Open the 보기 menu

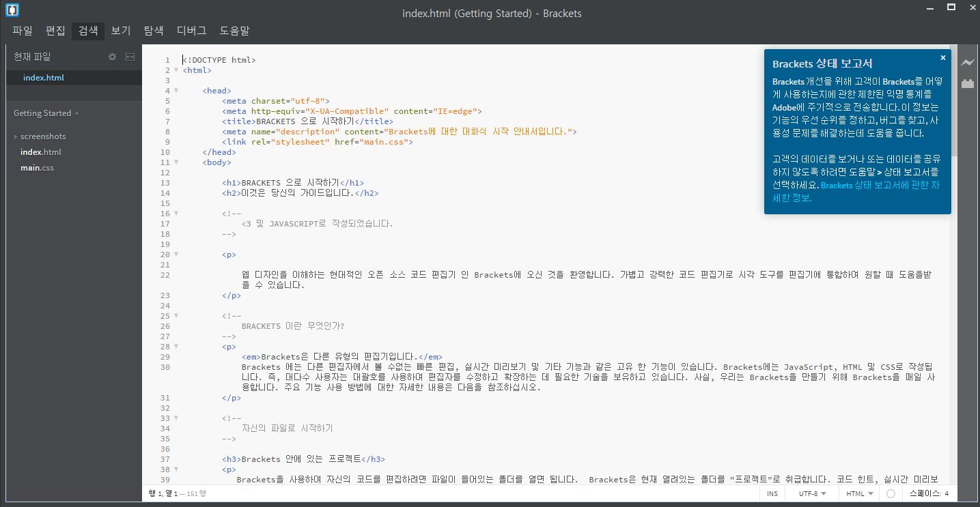121,31
